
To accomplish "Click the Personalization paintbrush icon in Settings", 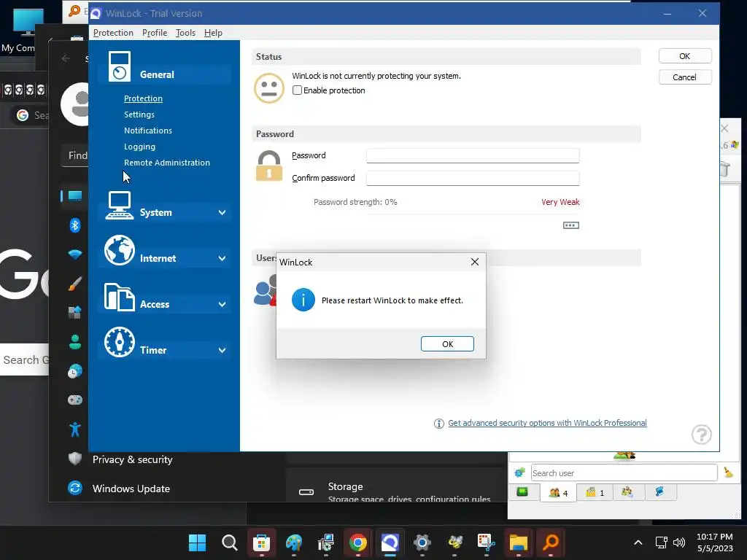I will [75, 284].
